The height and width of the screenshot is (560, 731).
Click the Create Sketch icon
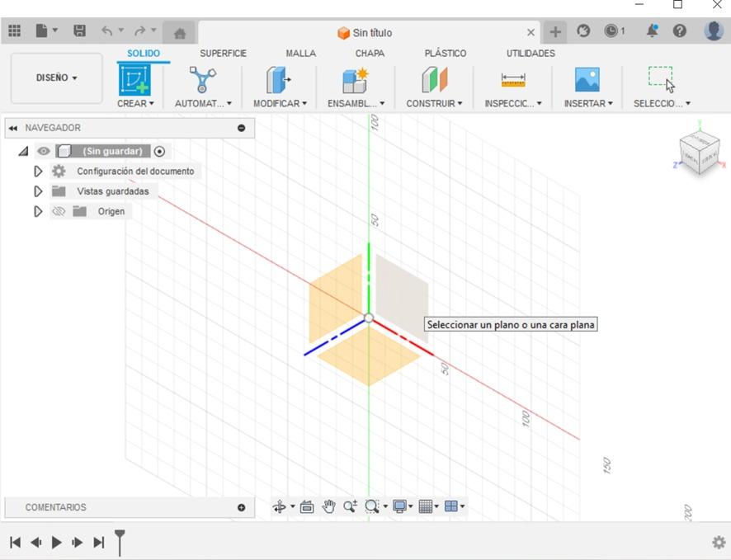pyautogui.click(x=134, y=80)
